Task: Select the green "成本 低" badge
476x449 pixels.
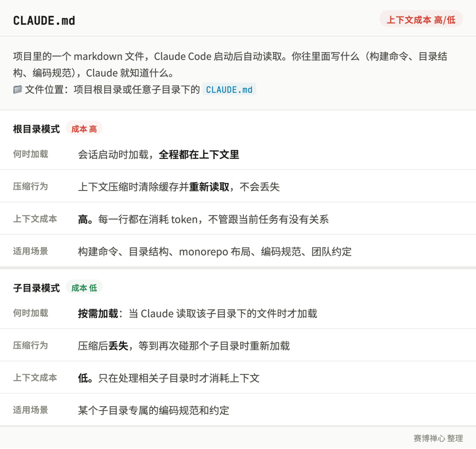Action: [x=84, y=288]
